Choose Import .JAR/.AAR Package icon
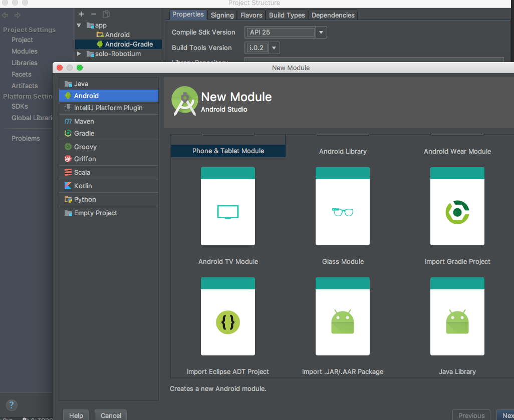This screenshot has width=514, height=420. click(343, 316)
